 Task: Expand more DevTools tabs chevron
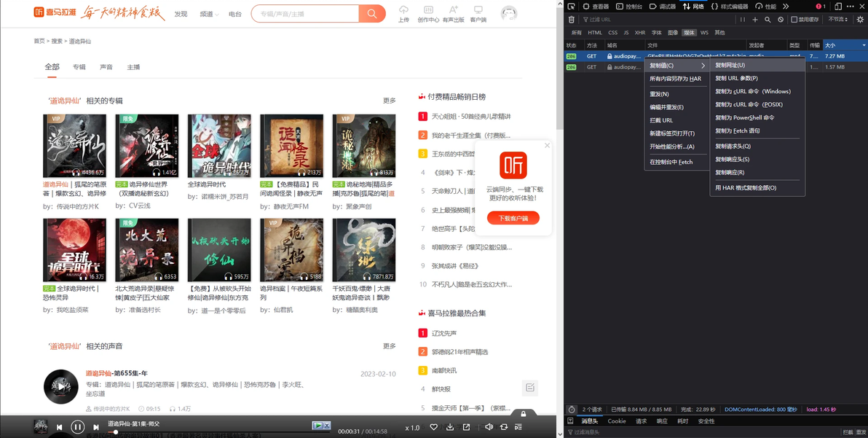[786, 6]
